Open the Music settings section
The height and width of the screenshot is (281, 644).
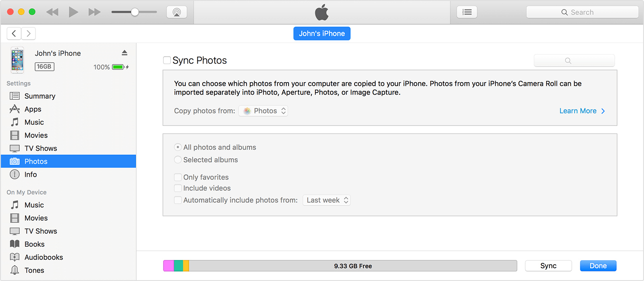click(x=69, y=122)
